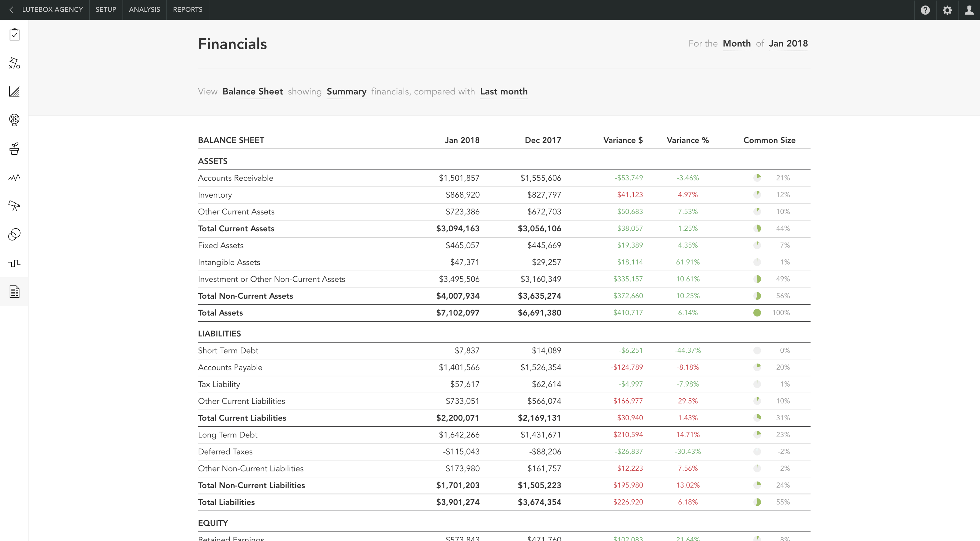This screenshot has width=980, height=541.
Task: Select the document financials sidebar icon
Action: click(x=14, y=292)
